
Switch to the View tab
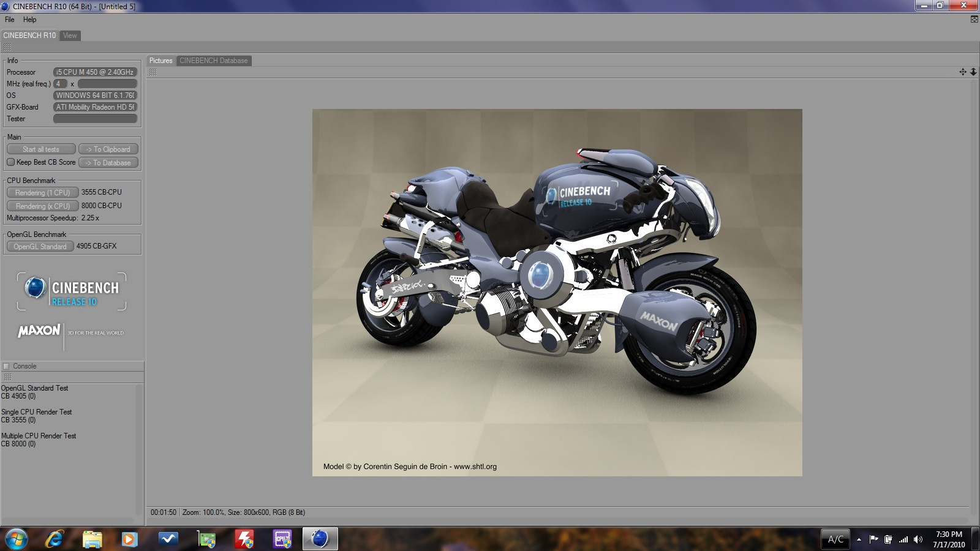tap(70, 36)
